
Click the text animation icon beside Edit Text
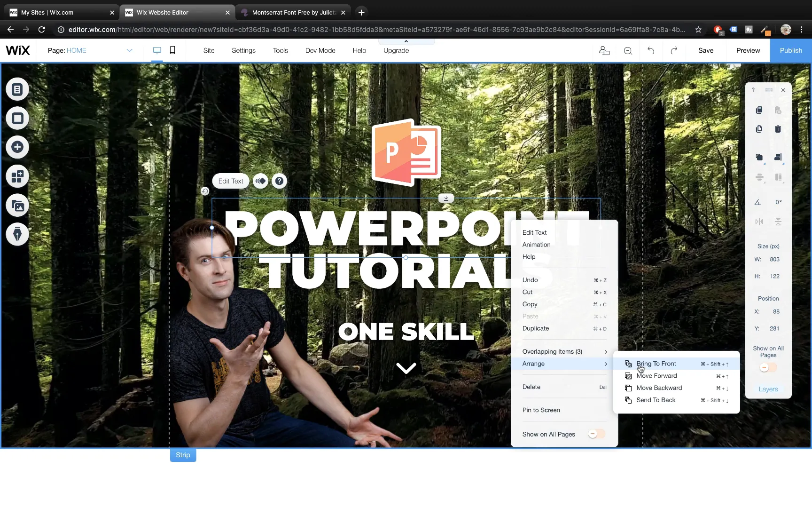tap(261, 181)
